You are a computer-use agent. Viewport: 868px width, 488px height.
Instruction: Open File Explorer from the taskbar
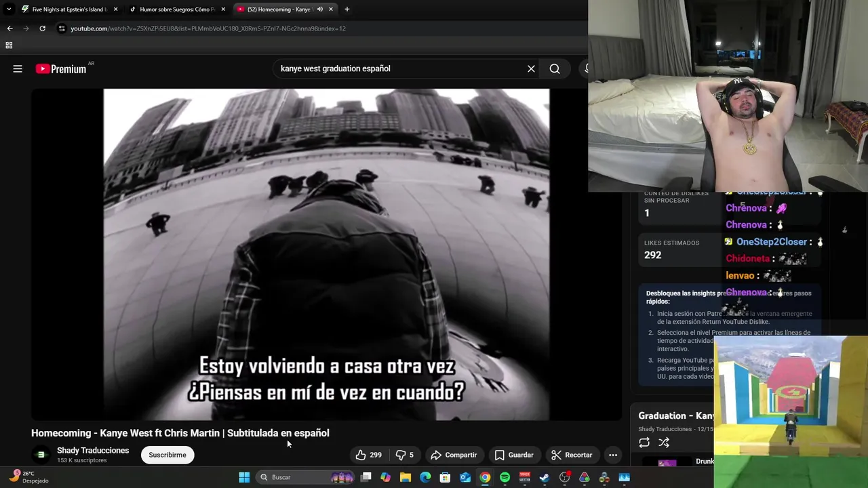pyautogui.click(x=406, y=477)
